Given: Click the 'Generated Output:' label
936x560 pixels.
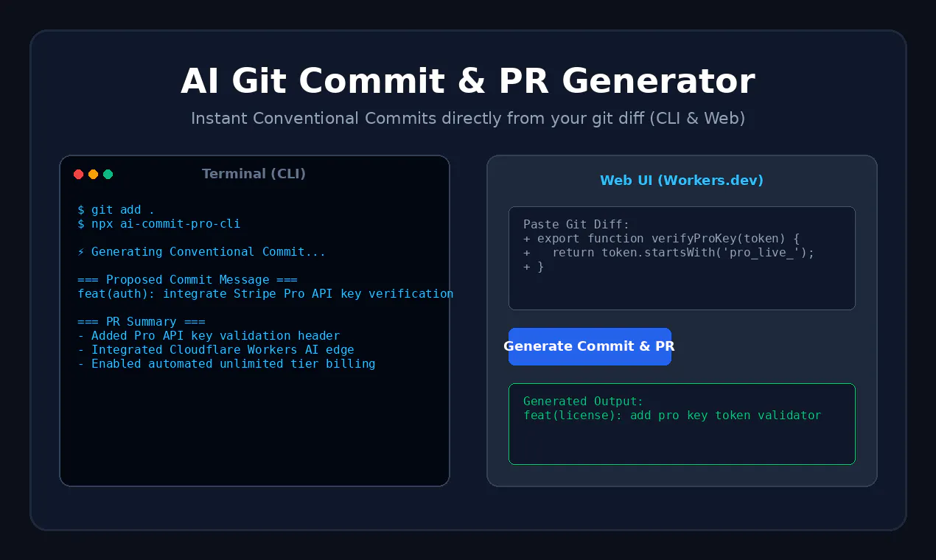Looking at the screenshot, I should [584, 402].
